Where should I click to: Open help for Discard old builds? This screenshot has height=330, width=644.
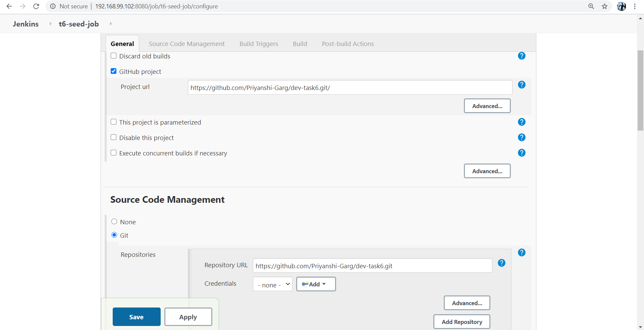[x=522, y=56]
